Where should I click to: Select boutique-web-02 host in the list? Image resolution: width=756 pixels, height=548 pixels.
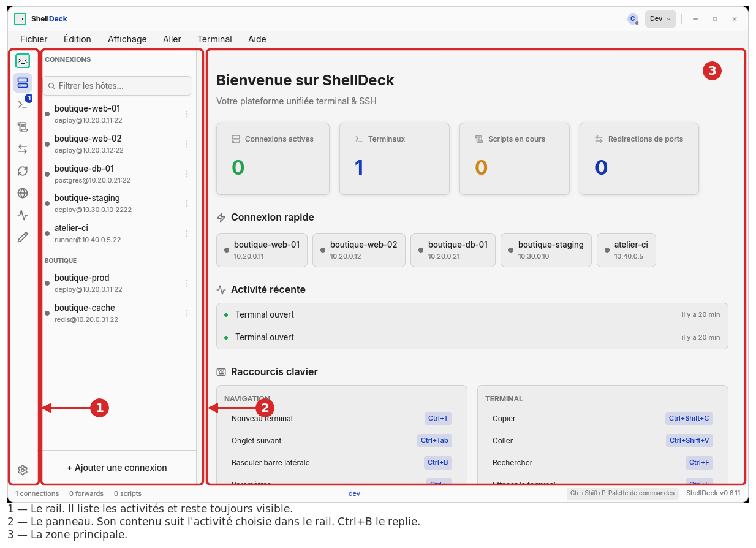[x=116, y=144]
